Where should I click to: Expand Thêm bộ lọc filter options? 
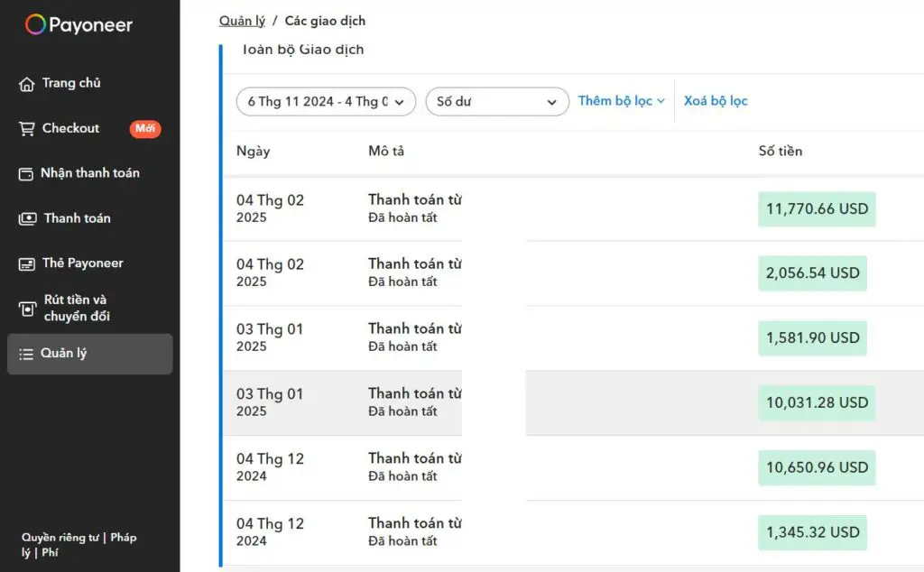[621, 101]
